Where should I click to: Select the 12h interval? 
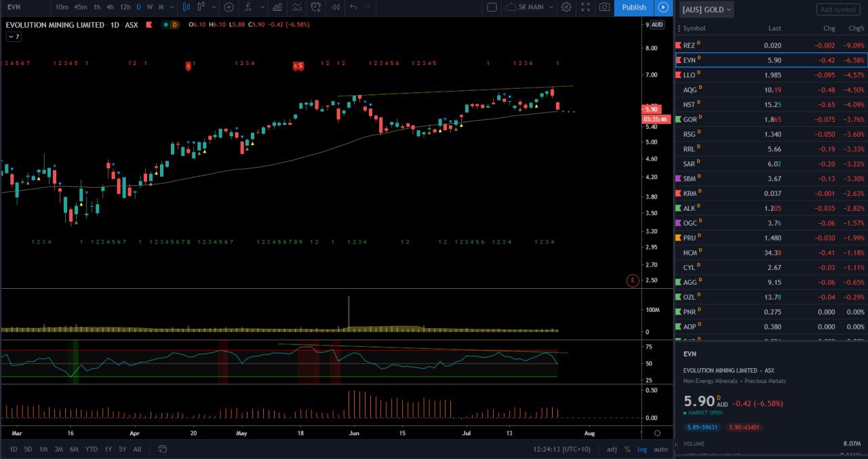point(125,7)
